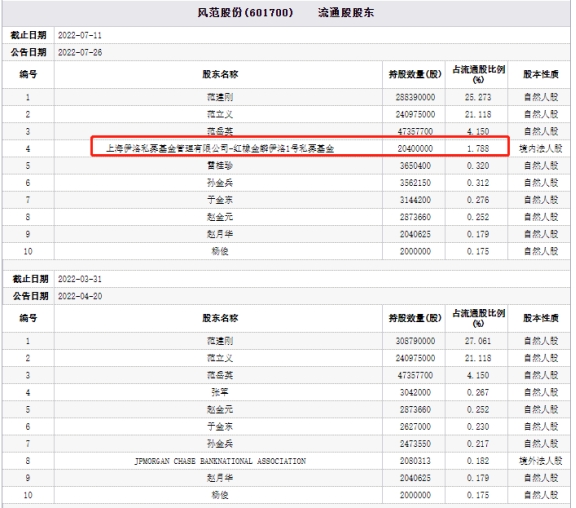
Task: Select shareholder 张军 in the second table
Action: tap(220, 392)
